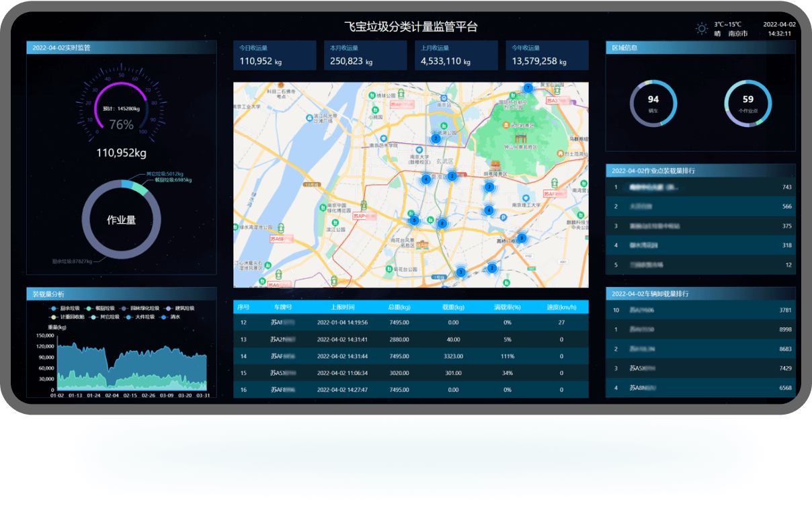Select table row showing 111% load rate
The height and width of the screenshot is (506, 812).
411,356
